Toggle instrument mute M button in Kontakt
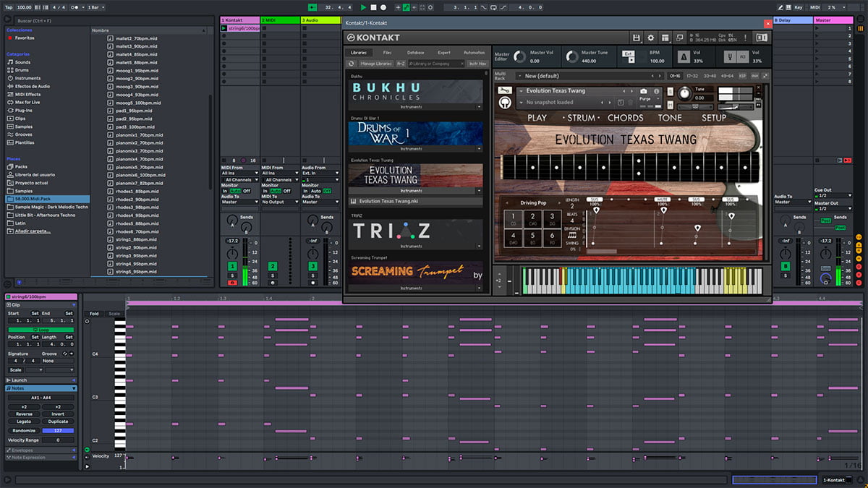868x488 pixels. tap(671, 105)
